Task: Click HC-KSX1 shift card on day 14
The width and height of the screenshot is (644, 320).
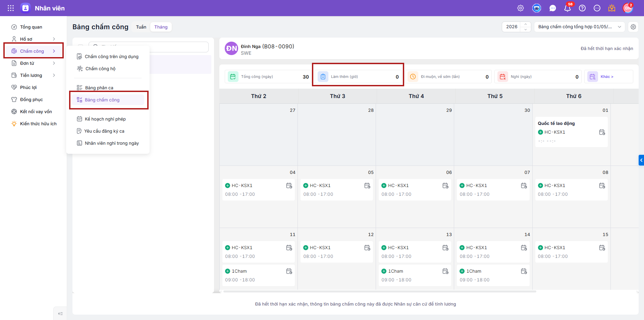Action: click(493, 252)
